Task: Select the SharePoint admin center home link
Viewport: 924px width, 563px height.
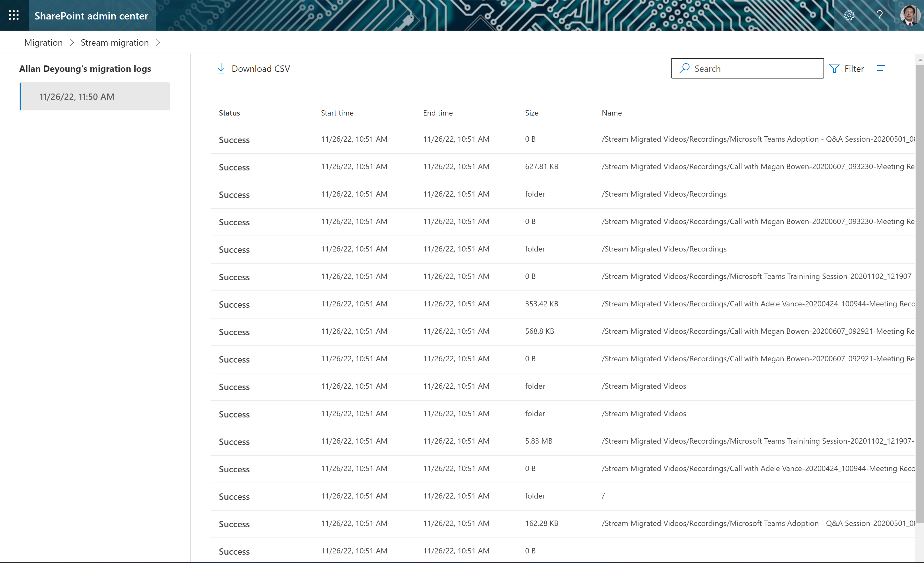Action: pyautogui.click(x=91, y=16)
